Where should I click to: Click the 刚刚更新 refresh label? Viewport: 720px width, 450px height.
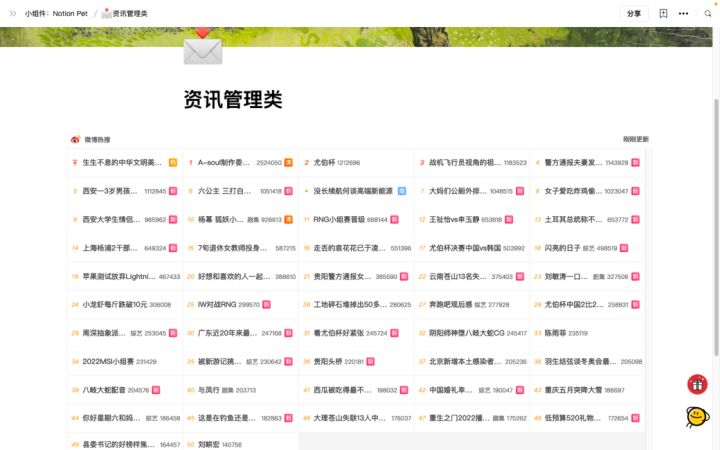click(x=636, y=139)
